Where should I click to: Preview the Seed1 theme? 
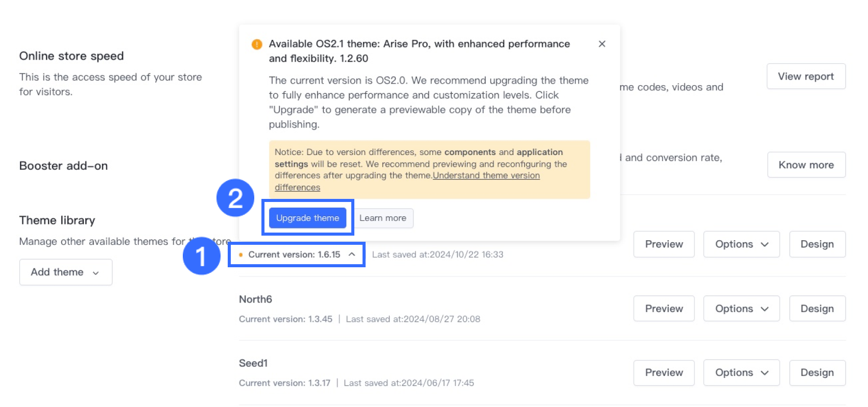664,373
